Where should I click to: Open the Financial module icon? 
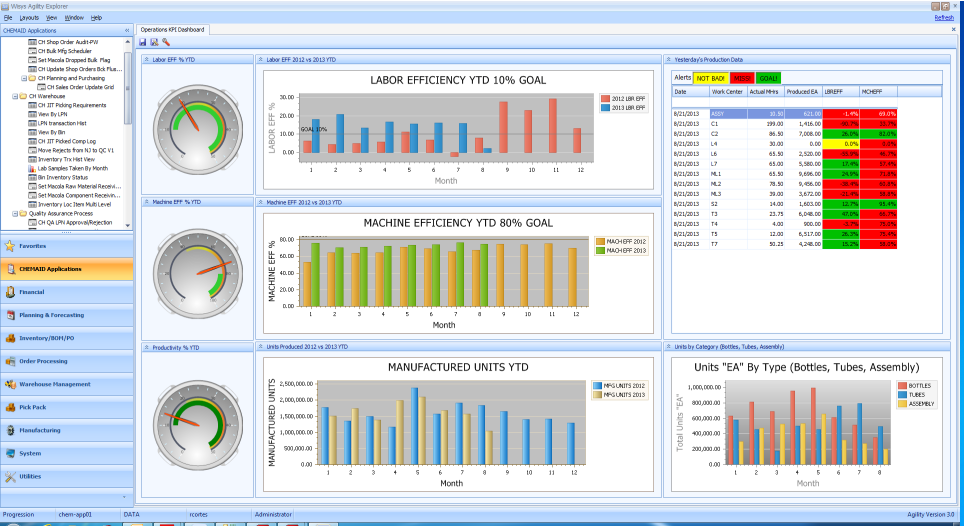tap(9, 292)
